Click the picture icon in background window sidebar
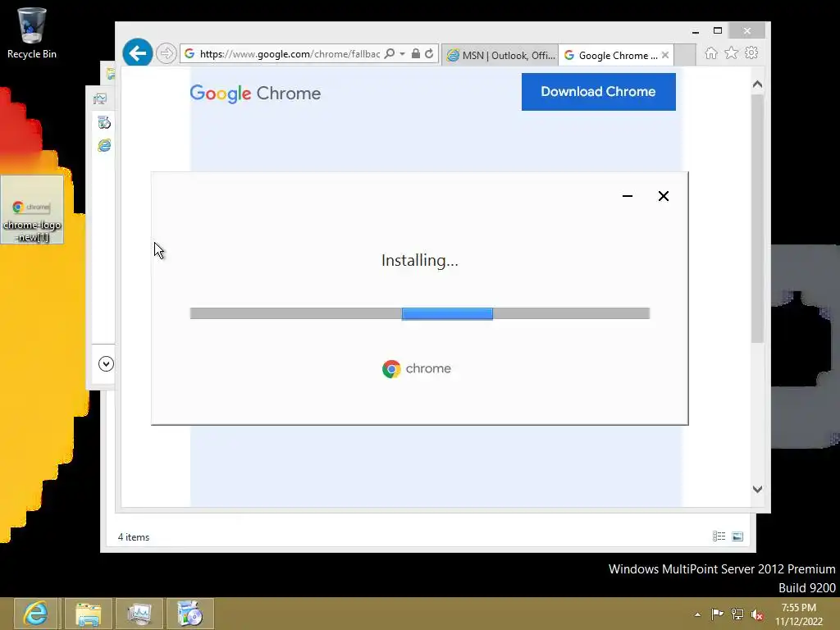Image resolution: width=840 pixels, height=630 pixels. coord(100,98)
